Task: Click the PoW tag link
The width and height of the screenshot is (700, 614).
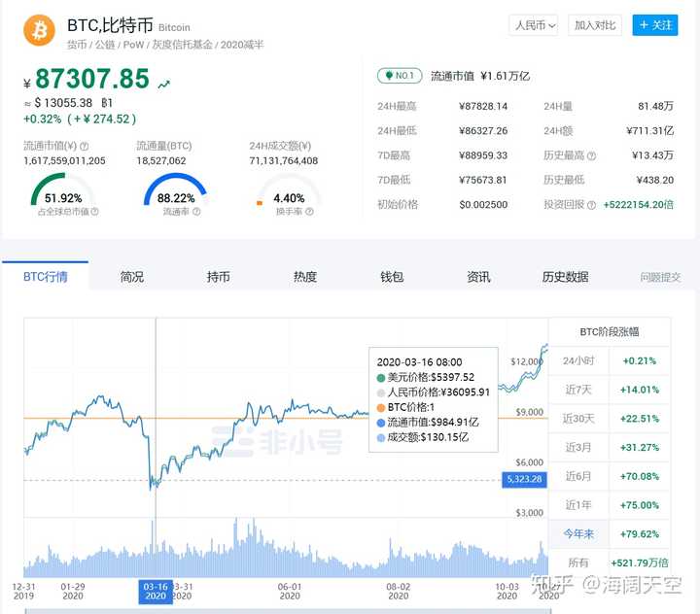Action: pyautogui.click(x=133, y=45)
